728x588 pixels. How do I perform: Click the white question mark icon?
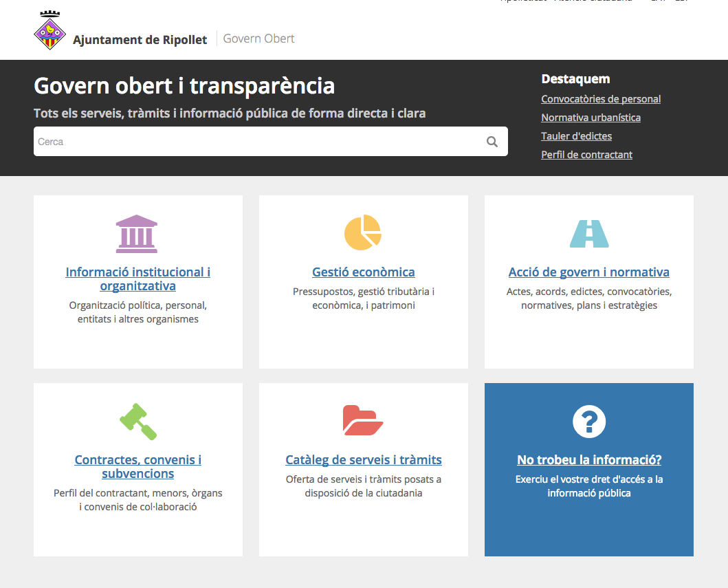click(x=589, y=421)
